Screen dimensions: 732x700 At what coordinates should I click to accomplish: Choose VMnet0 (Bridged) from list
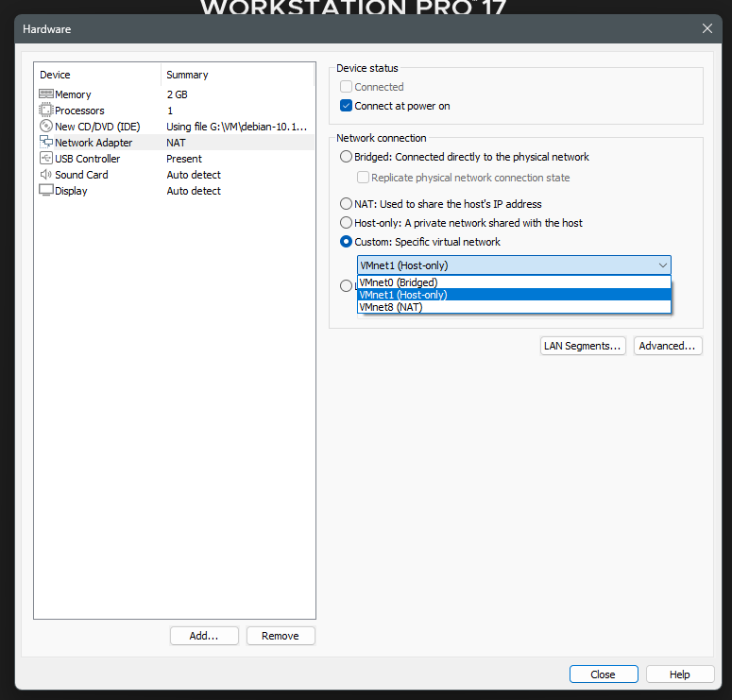(x=514, y=282)
